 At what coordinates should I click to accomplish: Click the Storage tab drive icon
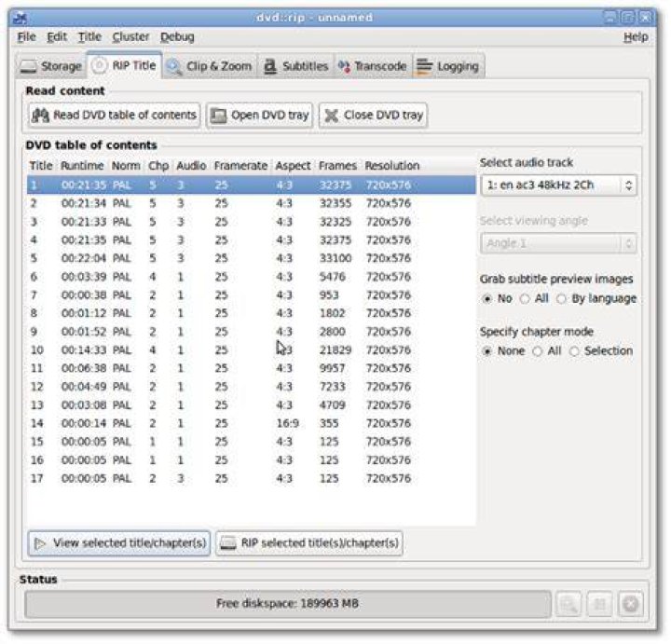tap(28, 67)
